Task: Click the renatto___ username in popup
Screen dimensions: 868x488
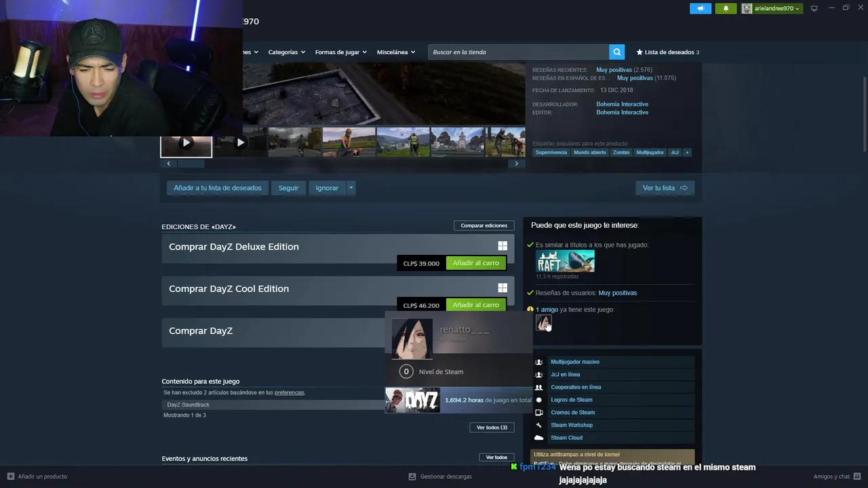Action: pyautogui.click(x=465, y=329)
